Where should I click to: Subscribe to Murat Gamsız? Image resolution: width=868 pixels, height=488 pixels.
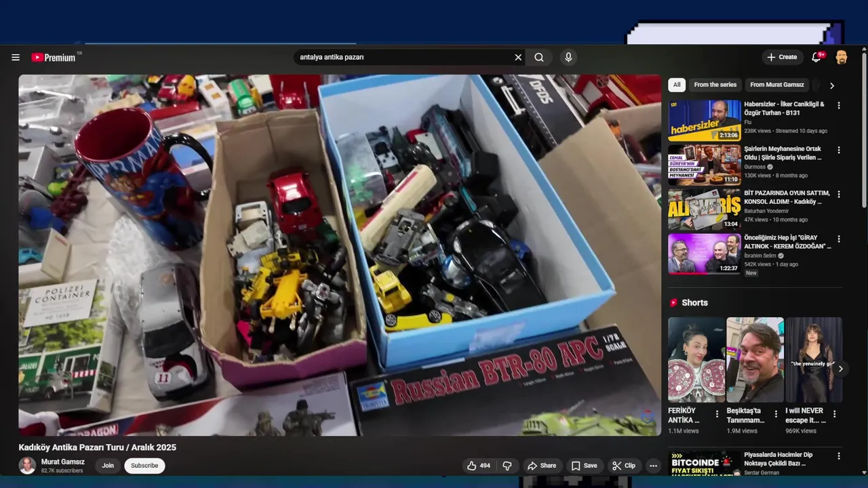(x=144, y=466)
